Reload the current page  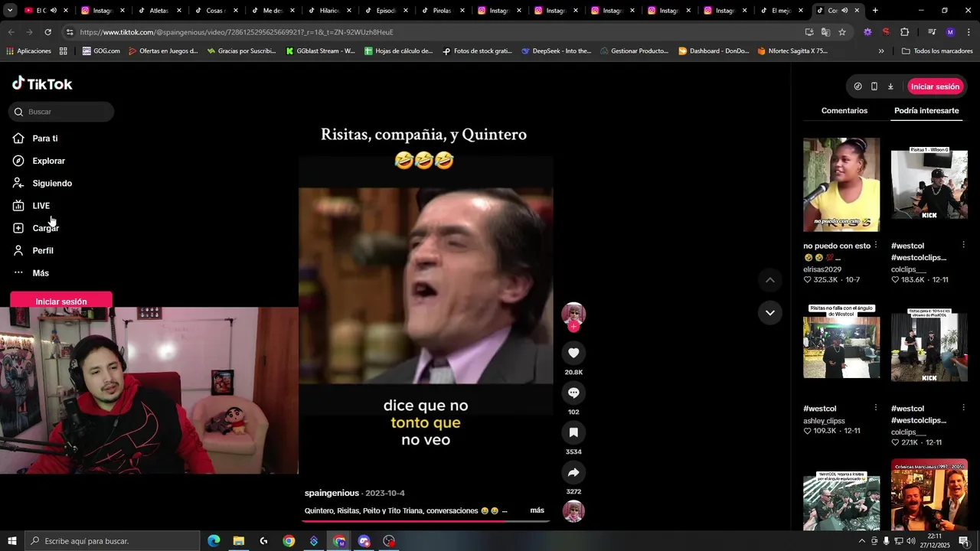click(47, 32)
